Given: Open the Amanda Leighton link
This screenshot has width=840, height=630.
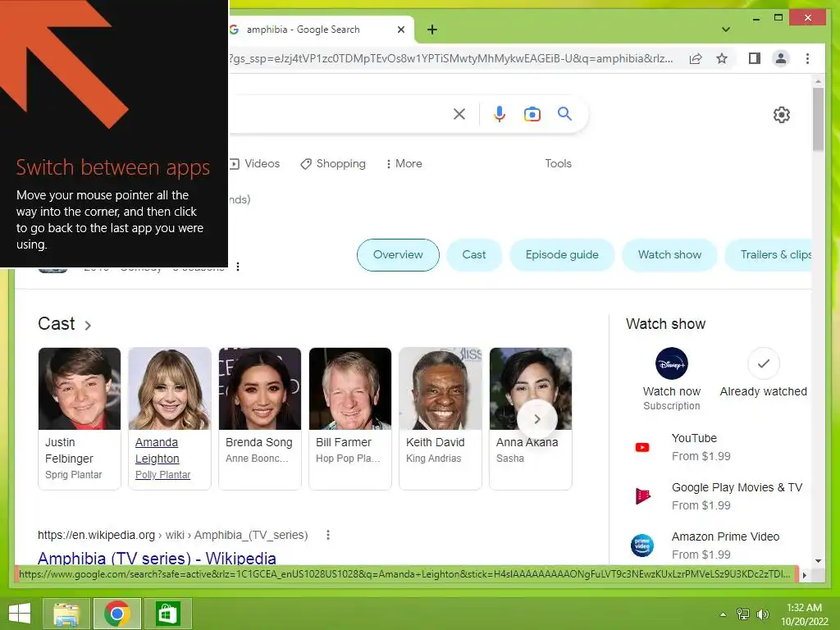Looking at the screenshot, I should click(157, 450).
